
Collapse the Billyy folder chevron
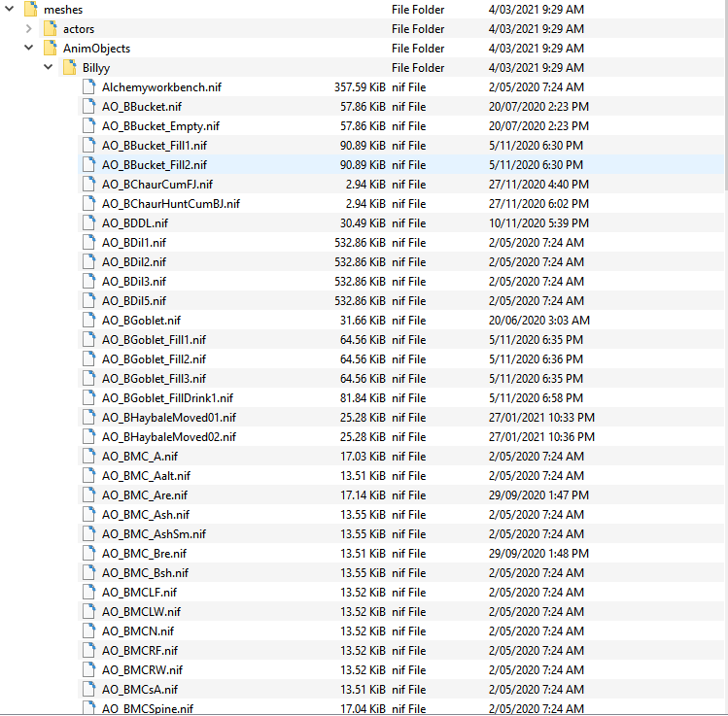[49, 67]
